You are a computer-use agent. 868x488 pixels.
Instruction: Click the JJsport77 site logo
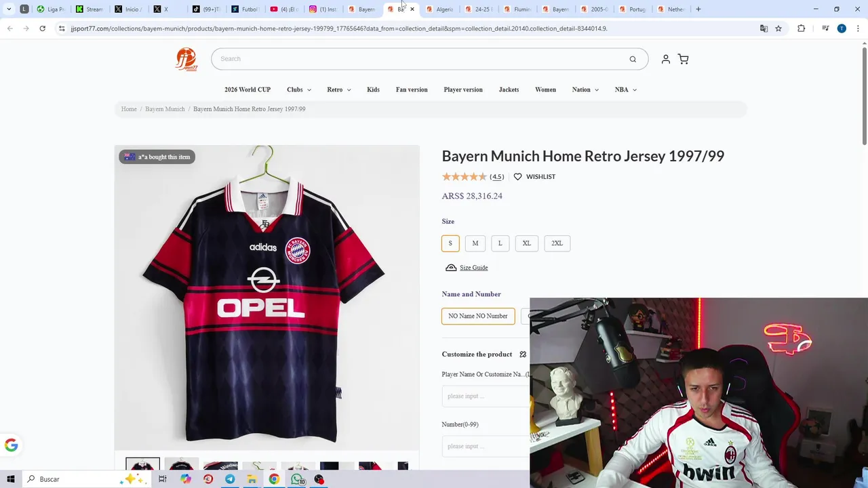click(x=186, y=59)
